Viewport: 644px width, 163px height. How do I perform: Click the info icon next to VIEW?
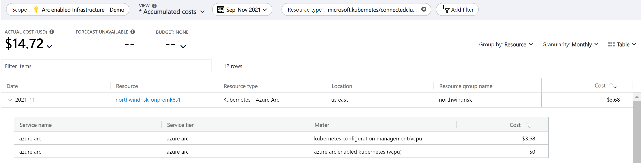point(154,6)
